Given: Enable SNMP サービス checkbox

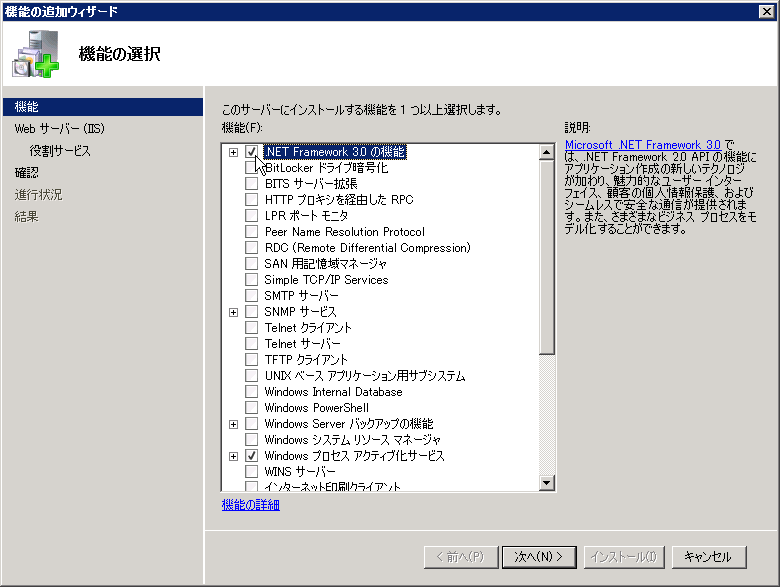Looking at the screenshot, I should click(252, 311).
